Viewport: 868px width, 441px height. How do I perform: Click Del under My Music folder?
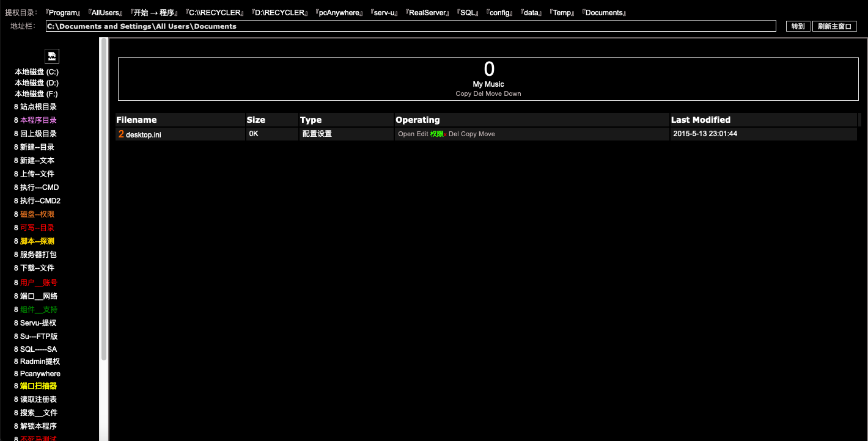tap(479, 94)
